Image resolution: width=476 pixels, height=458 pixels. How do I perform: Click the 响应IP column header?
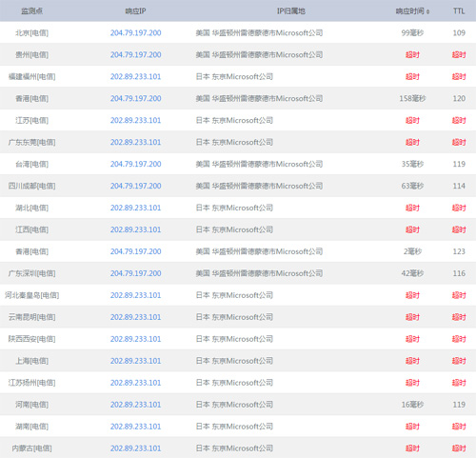[x=135, y=11]
